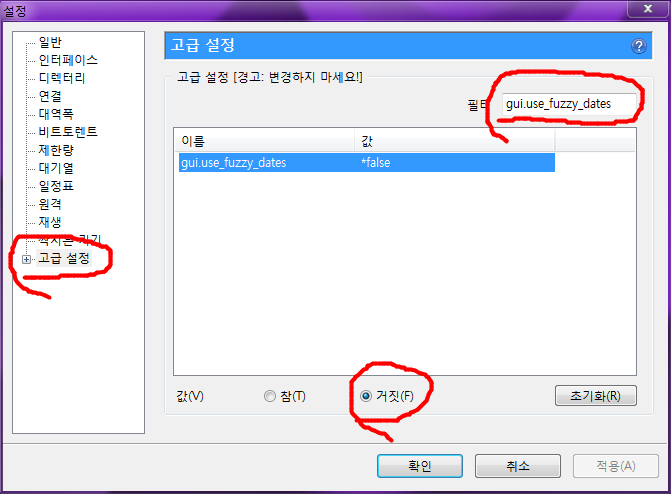The image size is (671, 494).
Task: Open the 일반 settings category
Action: point(50,42)
